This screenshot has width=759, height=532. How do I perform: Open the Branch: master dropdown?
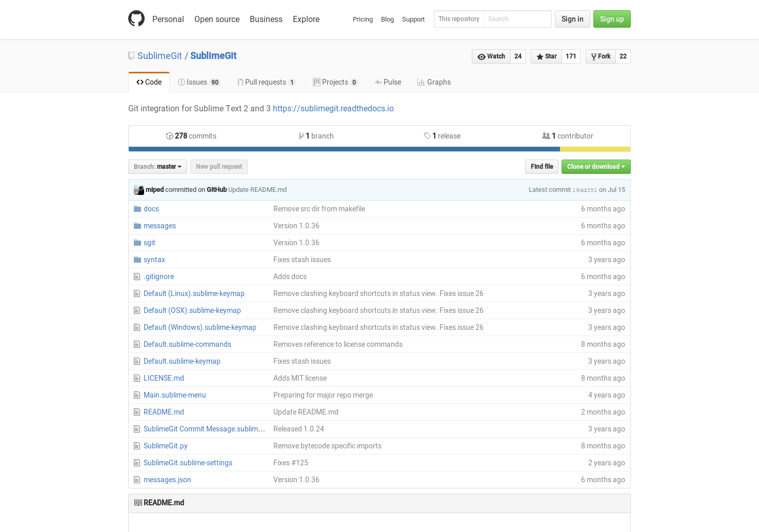point(157,167)
